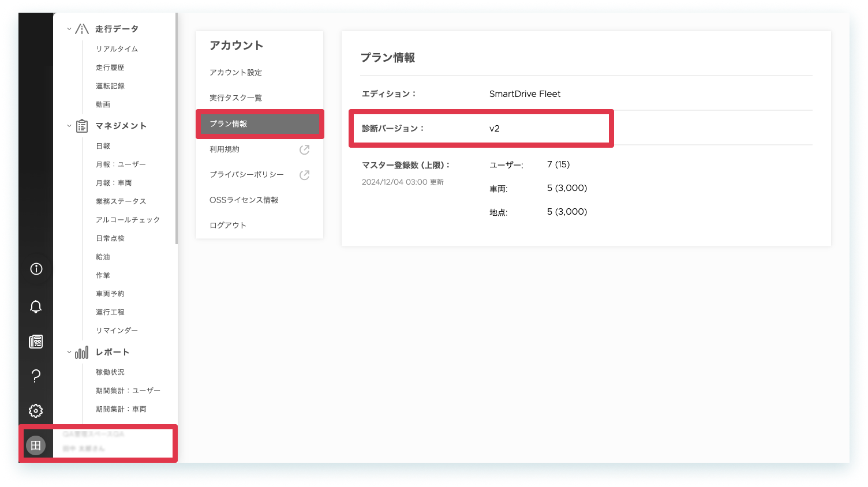The image size is (868, 487).
Task: Open 運行工程 in sidebar
Action: pos(110,312)
